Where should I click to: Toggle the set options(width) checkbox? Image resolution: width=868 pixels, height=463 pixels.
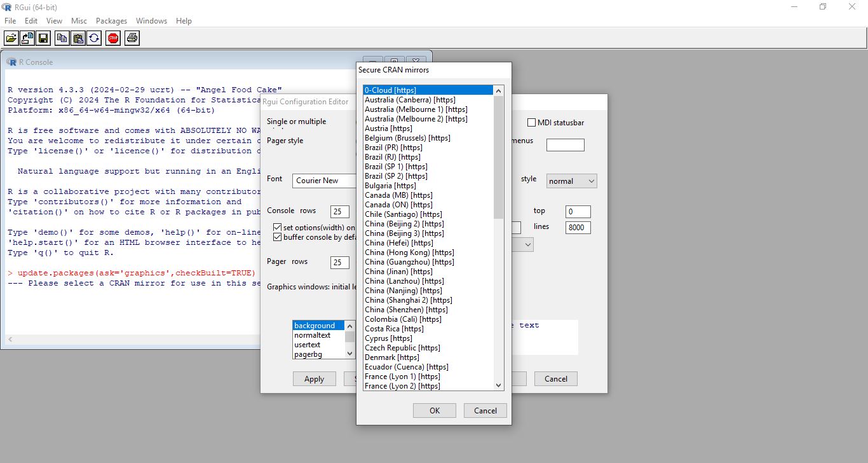coord(278,227)
